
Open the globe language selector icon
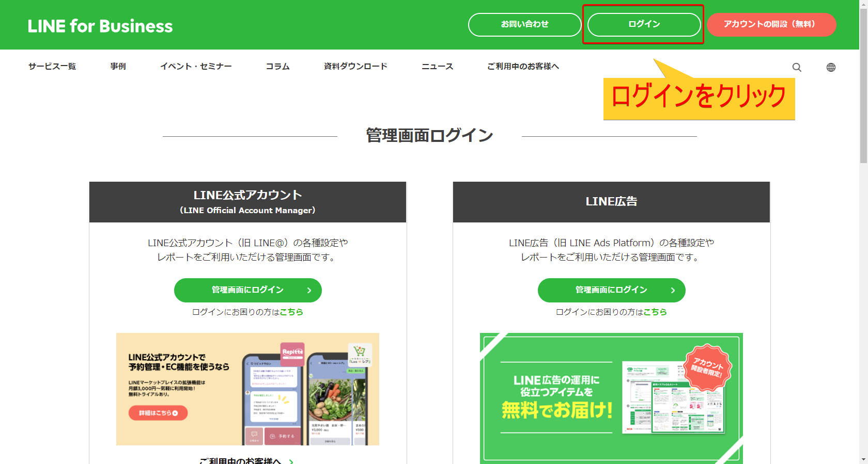click(x=831, y=67)
